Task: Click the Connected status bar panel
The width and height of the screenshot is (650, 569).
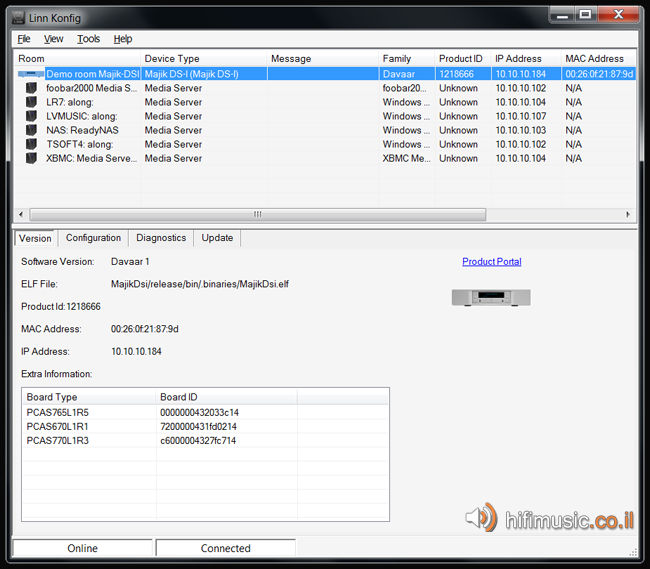Action: [226, 548]
